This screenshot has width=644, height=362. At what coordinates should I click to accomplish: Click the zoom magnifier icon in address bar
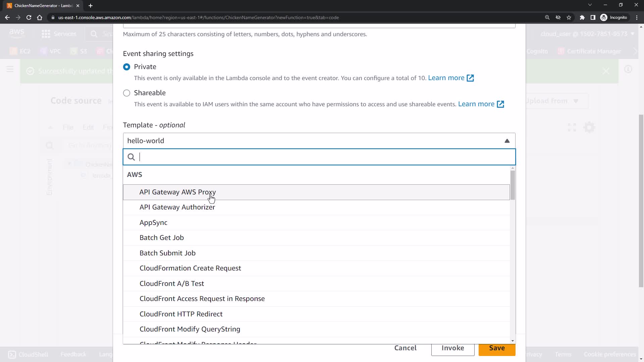click(547, 17)
